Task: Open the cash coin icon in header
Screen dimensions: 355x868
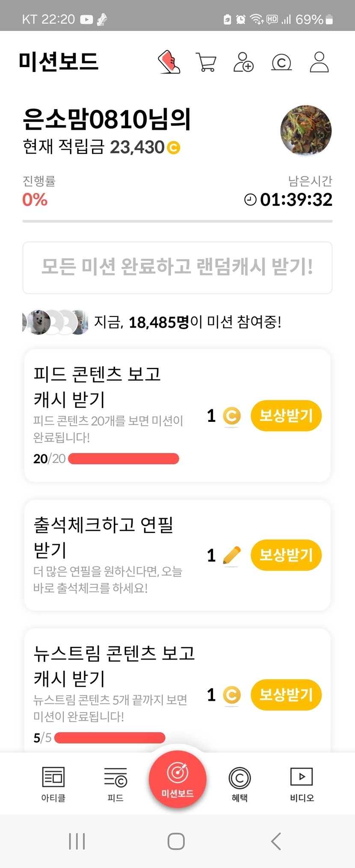Action: pos(281,62)
